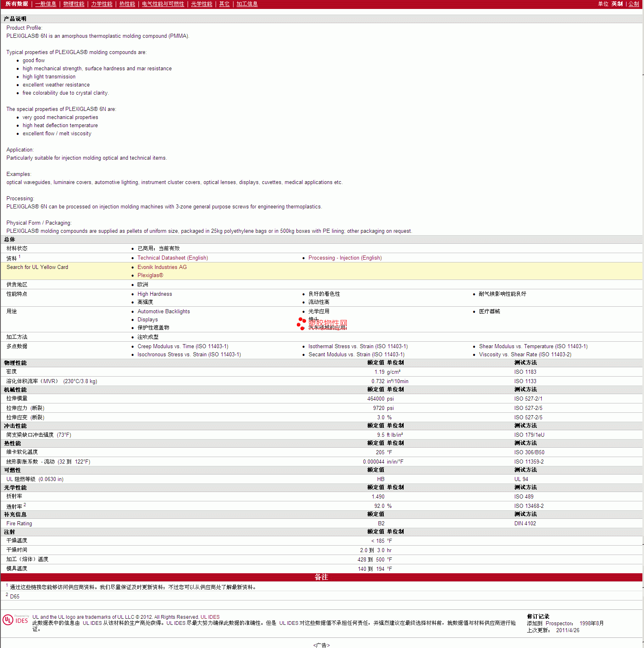Switch to the 一般信息 tab
The width and height of the screenshot is (644, 648).
[45, 4]
